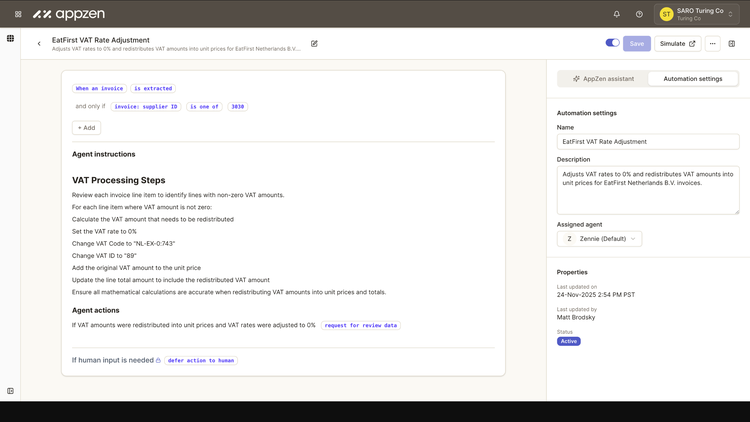
Task: Open Simulate in new window
Action: [677, 44]
